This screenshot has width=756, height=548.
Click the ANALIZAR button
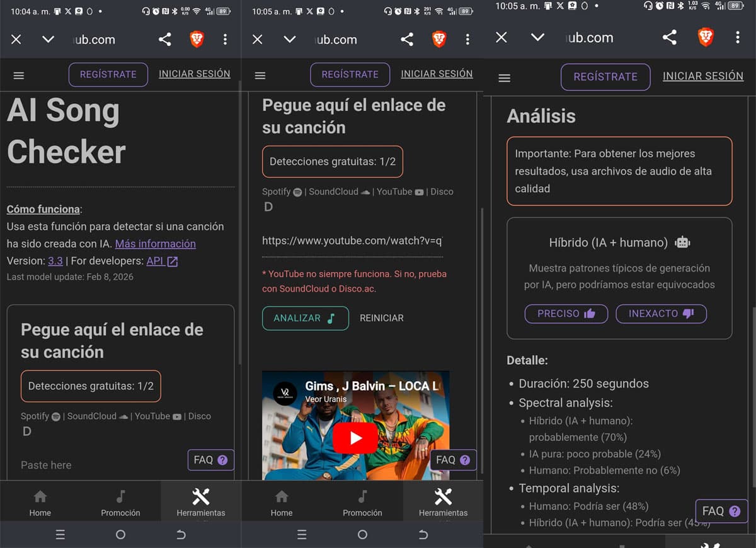click(x=305, y=318)
